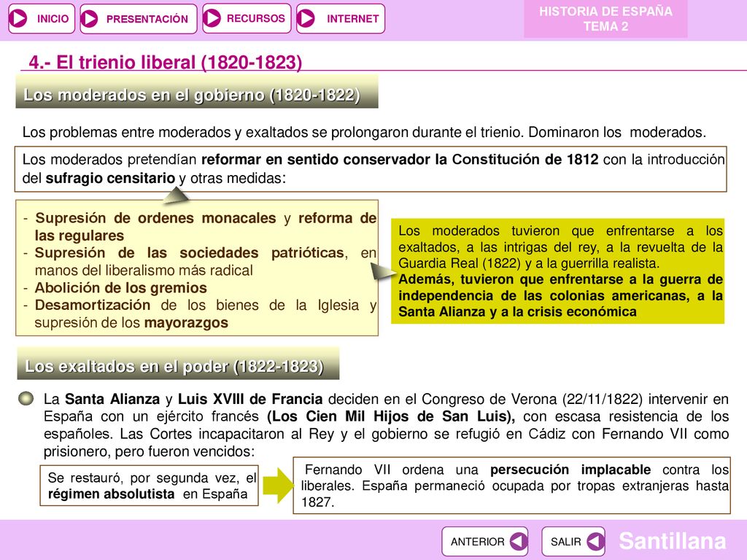Screen dimensions: 747x560
Task: Click the text 'régimen absolutista'
Action: tap(111, 494)
